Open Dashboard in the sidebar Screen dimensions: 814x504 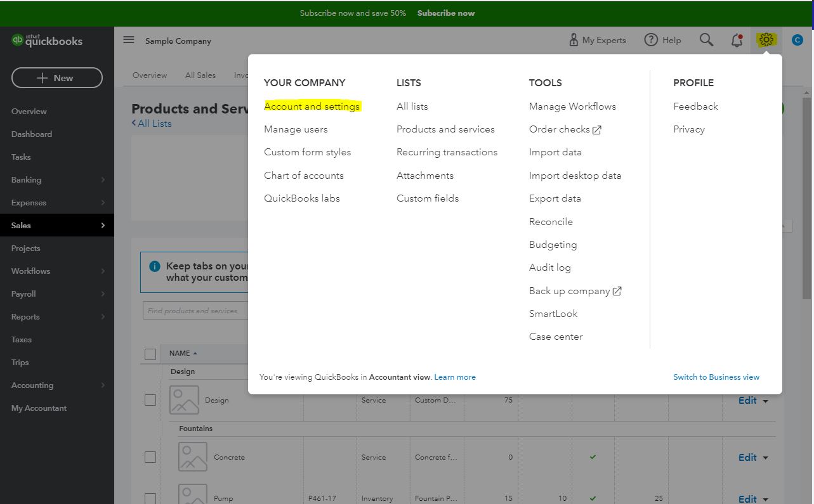(x=32, y=134)
